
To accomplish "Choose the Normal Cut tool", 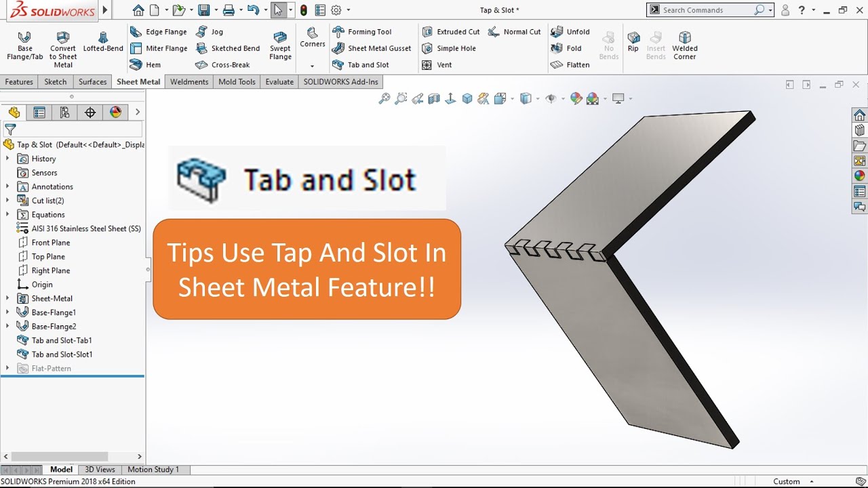I will click(514, 32).
